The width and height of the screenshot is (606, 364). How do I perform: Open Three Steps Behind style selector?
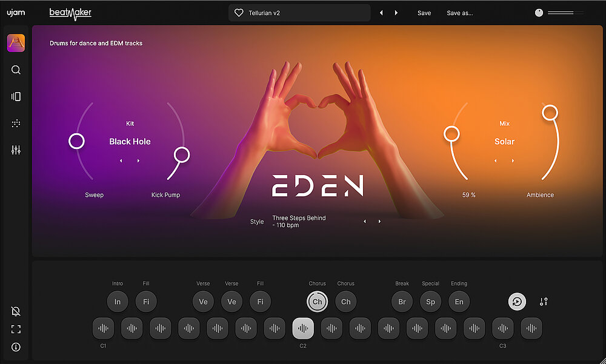tap(299, 222)
